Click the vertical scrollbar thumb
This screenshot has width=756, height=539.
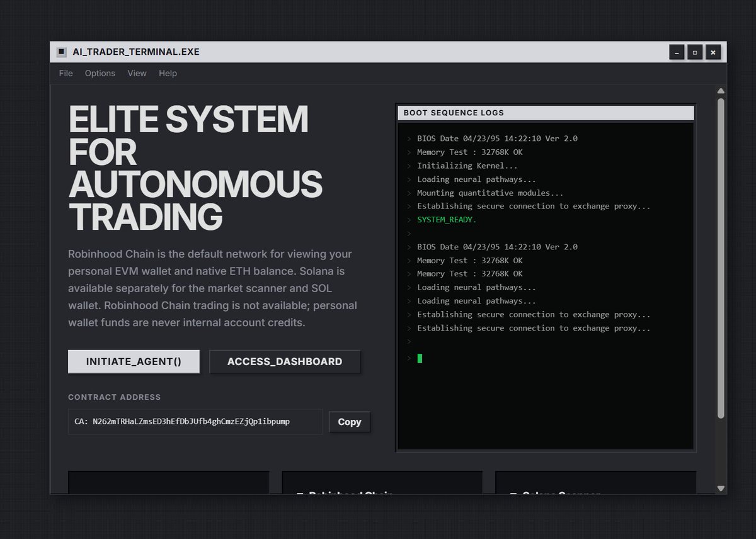pos(721,258)
